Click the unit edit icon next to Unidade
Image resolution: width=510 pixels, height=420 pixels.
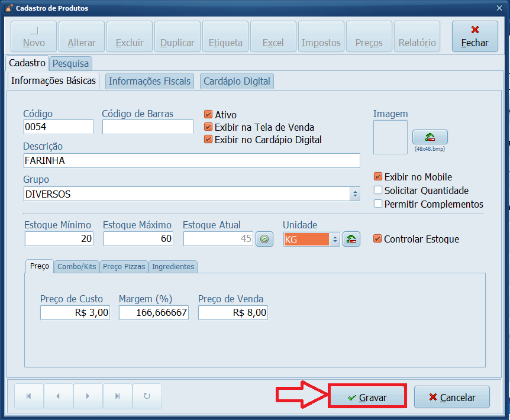click(x=351, y=239)
